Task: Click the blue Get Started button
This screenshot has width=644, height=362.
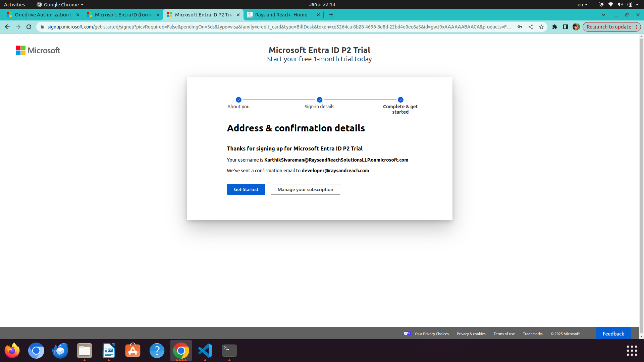Action: click(x=246, y=189)
